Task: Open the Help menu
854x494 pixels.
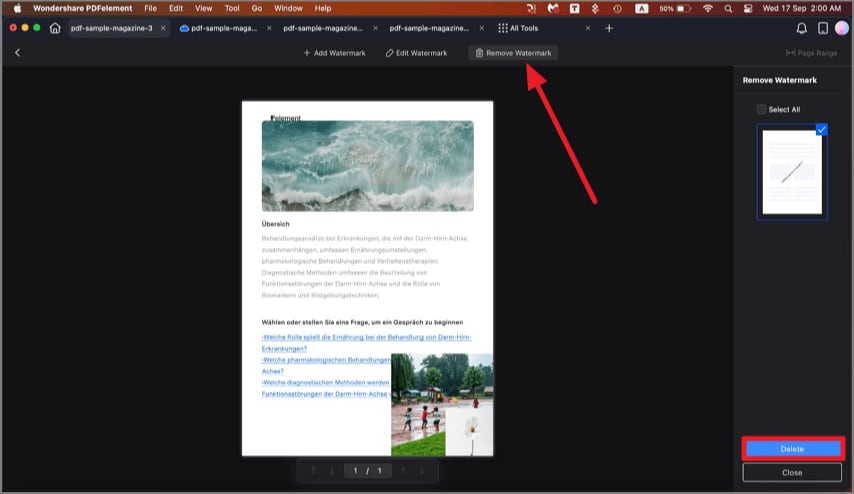Action: click(x=322, y=8)
